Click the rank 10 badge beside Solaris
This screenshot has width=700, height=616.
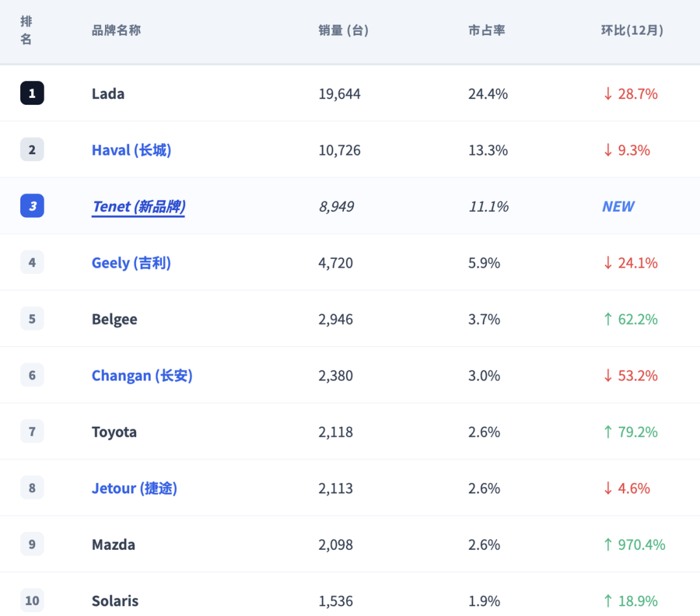coord(32,600)
